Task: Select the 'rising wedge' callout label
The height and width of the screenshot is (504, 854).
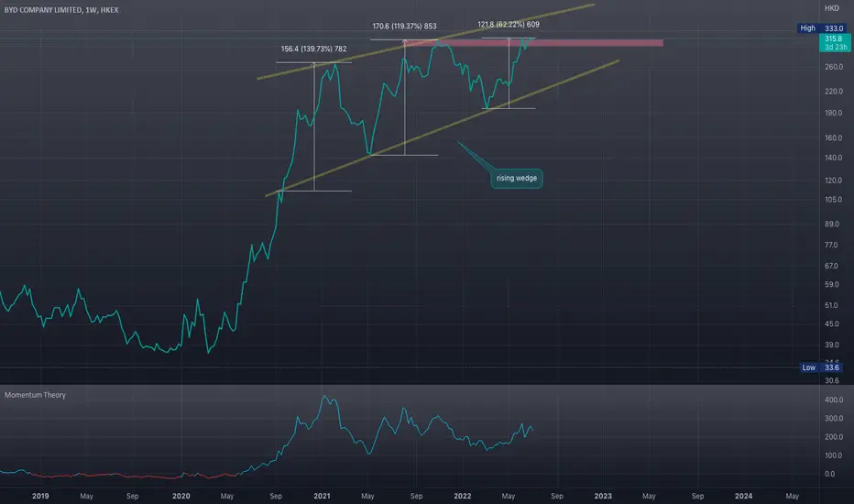Action: pos(516,178)
